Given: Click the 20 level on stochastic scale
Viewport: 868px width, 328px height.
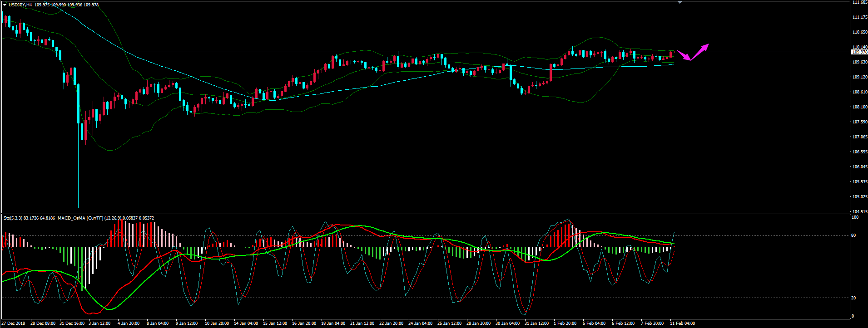Looking at the screenshot, I should pos(854,298).
